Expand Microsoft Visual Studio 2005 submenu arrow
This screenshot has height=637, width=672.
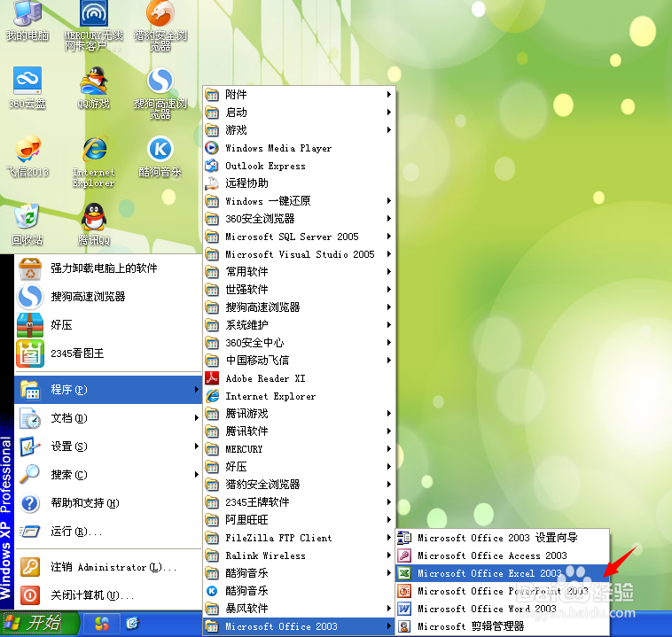click(388, 254)
